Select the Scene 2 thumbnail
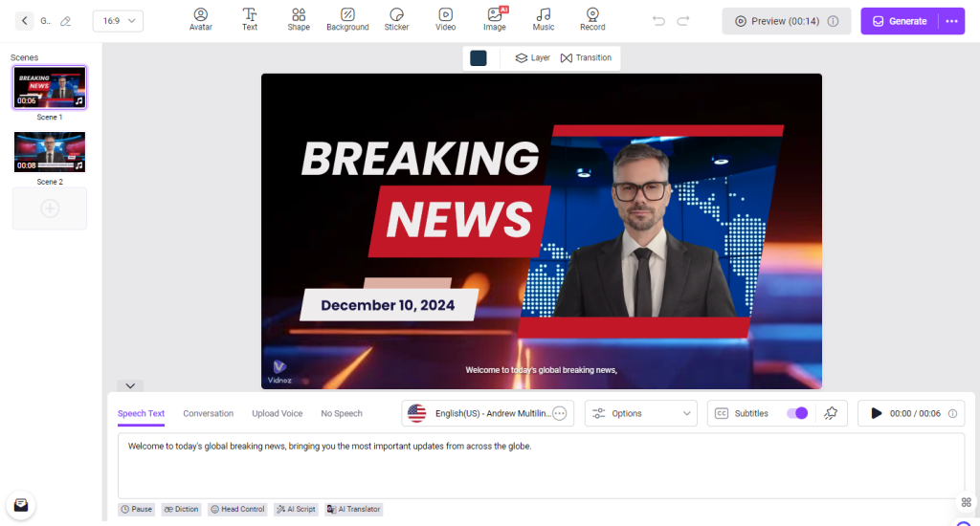The width and height of the screenshot is (980, 526). [50, 152]
